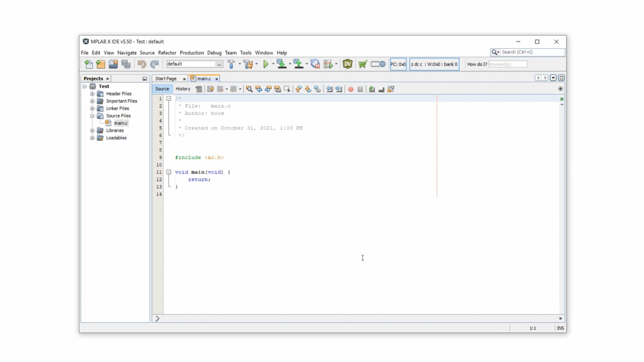Click Clean and Build Project icon
Viewport: 644px width, 362px height.
(249, 64)
